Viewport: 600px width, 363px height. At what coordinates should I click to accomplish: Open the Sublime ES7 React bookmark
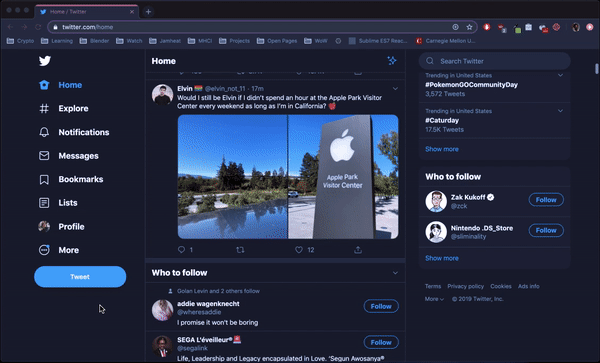point(378,41)
